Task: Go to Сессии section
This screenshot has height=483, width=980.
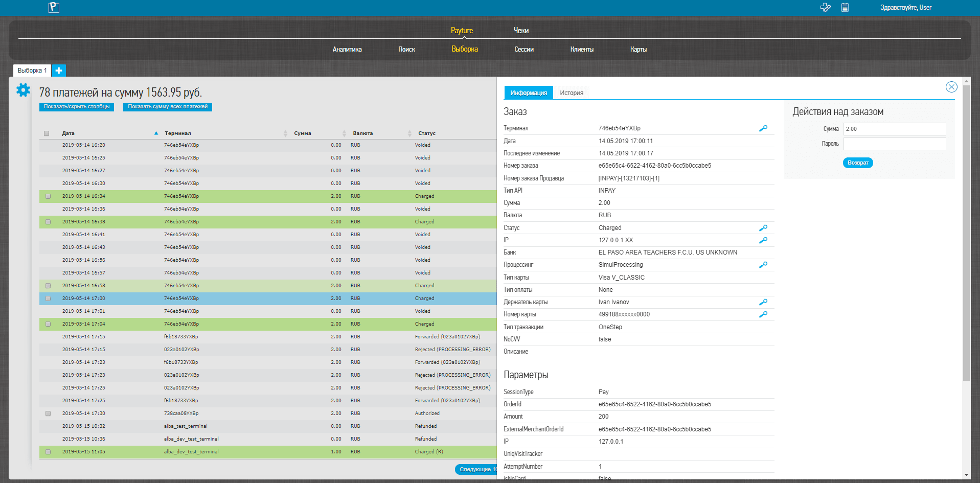Action: pyautogui.click(x=524, y=50)
